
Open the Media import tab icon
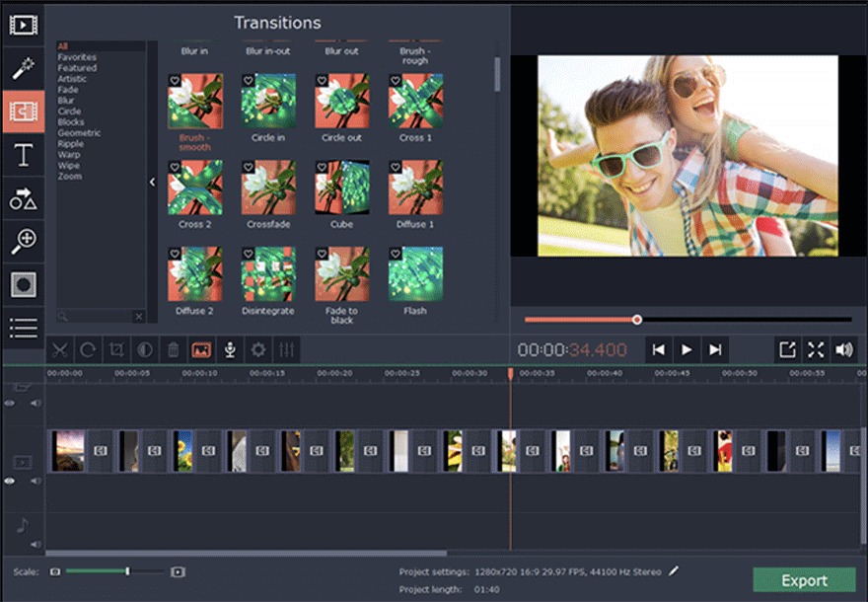(24, 25)
